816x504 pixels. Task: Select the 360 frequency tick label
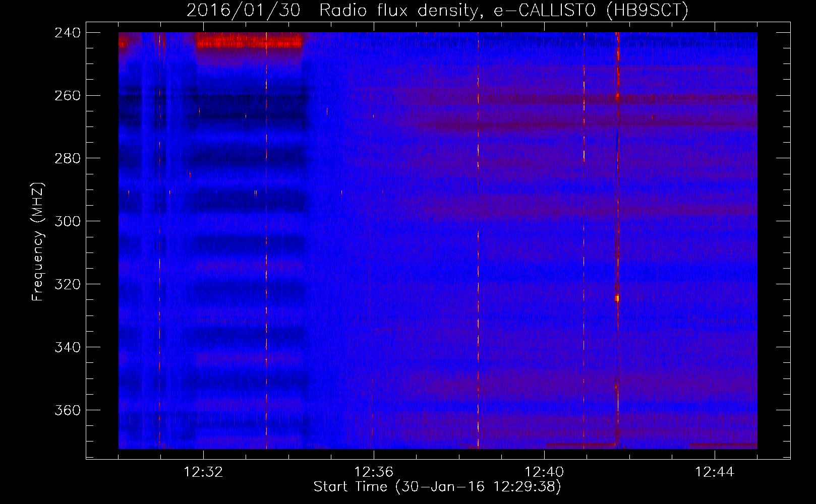pyautogui.click(x=68, y=411)
